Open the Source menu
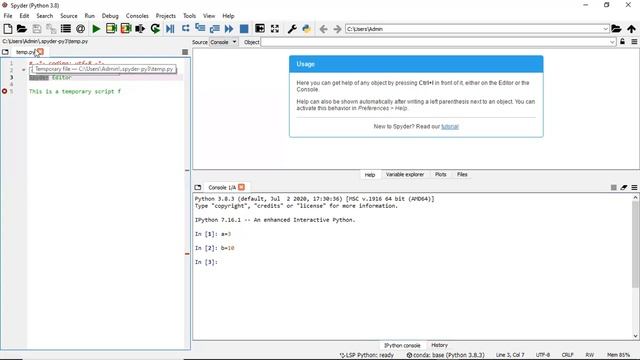The width and height of the screenshot is (640, 360). pyautogui.click(x=69, y=16)
